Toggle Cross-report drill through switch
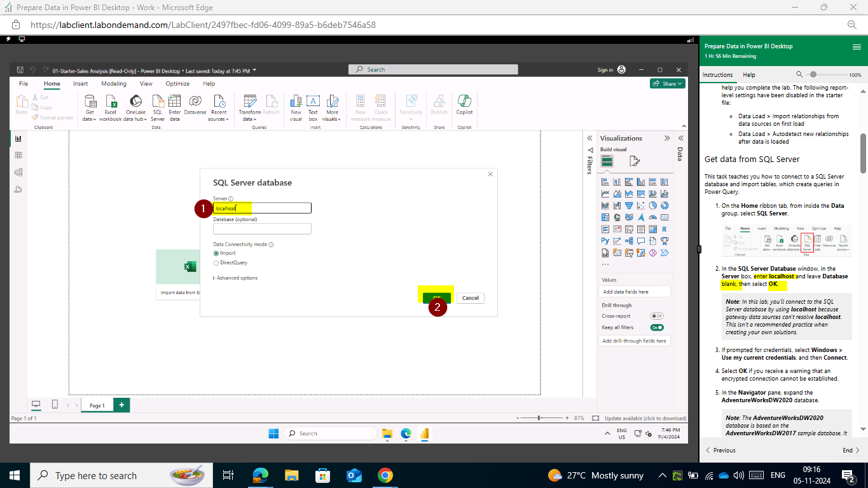Viewport: 868px width, 488px height. pyautogui.click(x=657, y=316)
